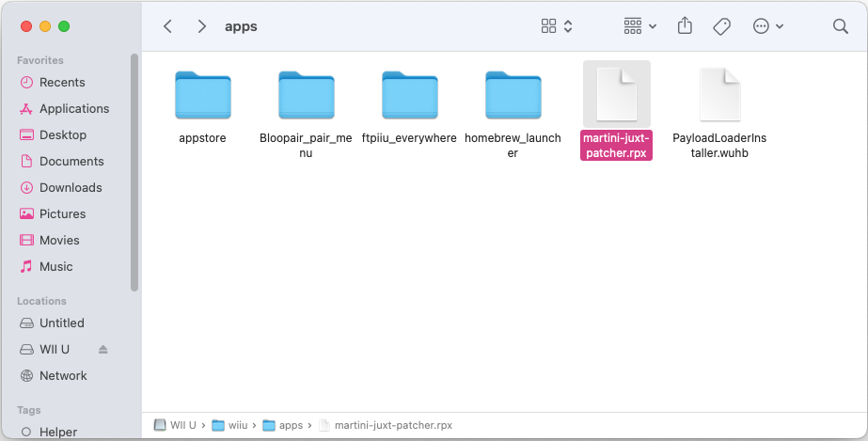
Task: Click the Network globe icon
Action: click(x=26, y=376)
